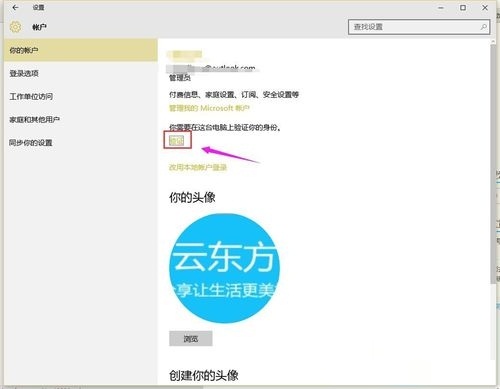Click the 你的头像 heading

(192, 198)
